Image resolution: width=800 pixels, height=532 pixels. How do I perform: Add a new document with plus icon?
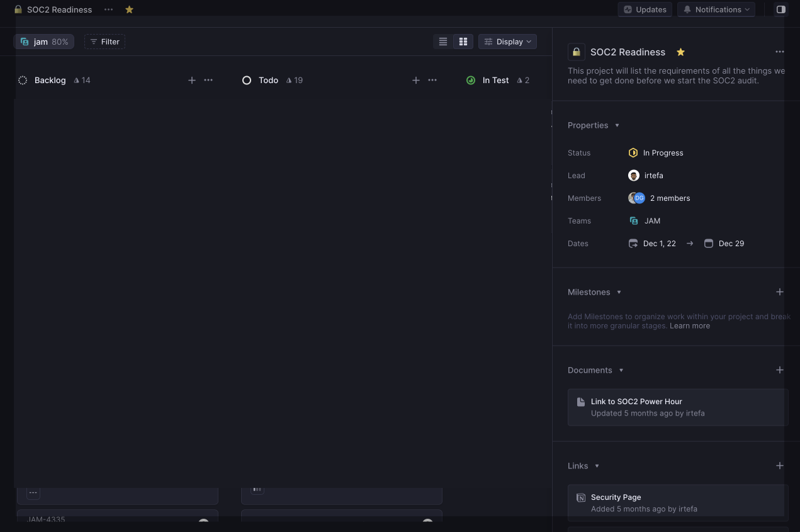780,370
